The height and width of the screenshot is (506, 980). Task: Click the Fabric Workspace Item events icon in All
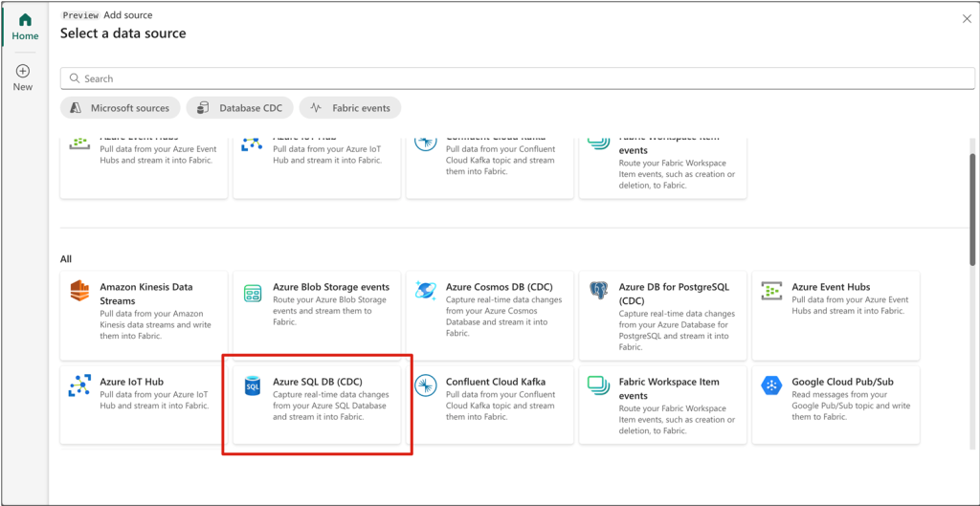point(598,385)
